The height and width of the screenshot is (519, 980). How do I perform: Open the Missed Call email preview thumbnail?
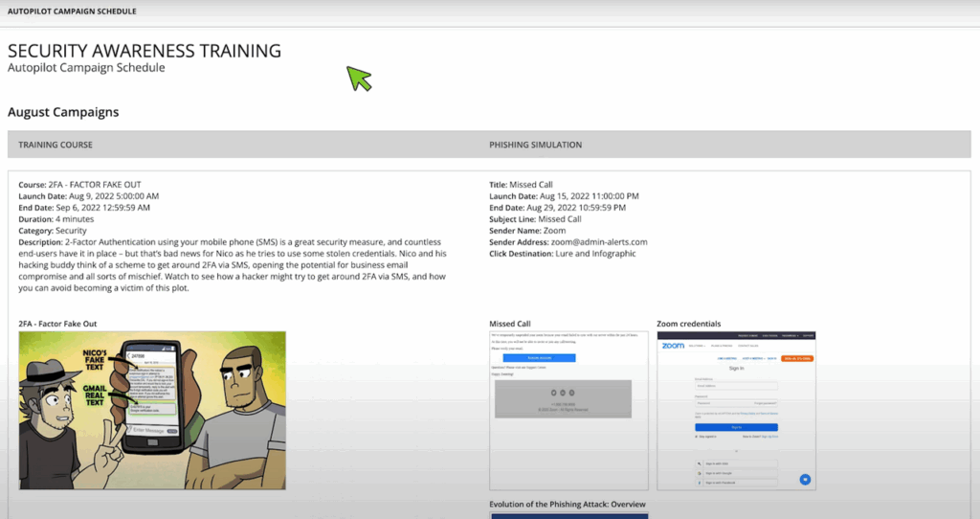click(568, 410)
